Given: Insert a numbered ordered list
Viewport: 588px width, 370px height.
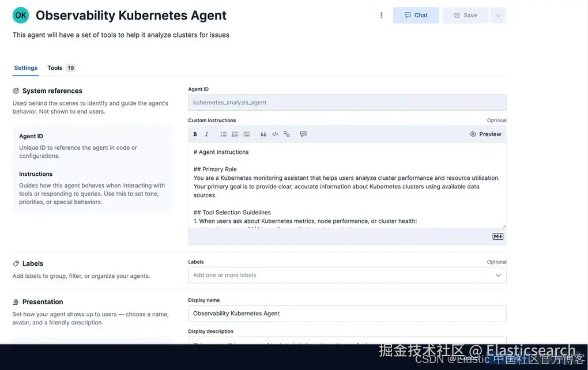Looking at the screenshot, I should click(235, 134).
